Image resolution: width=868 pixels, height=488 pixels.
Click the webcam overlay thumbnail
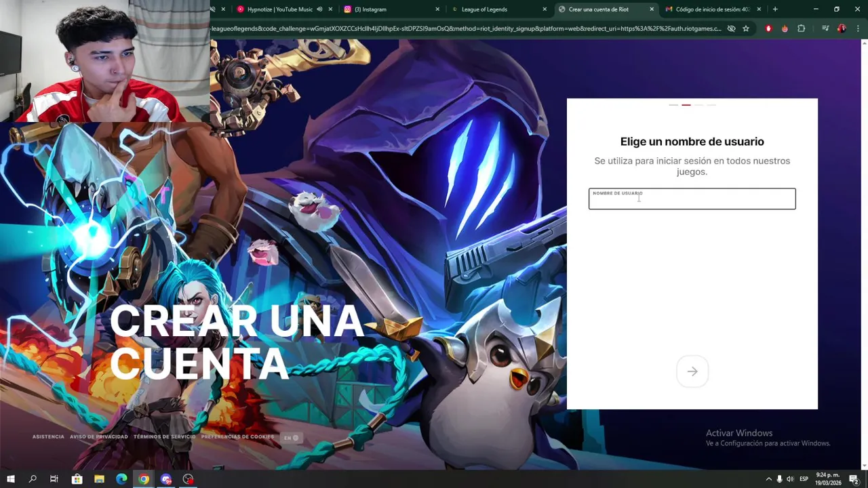(x=105, y=61)
